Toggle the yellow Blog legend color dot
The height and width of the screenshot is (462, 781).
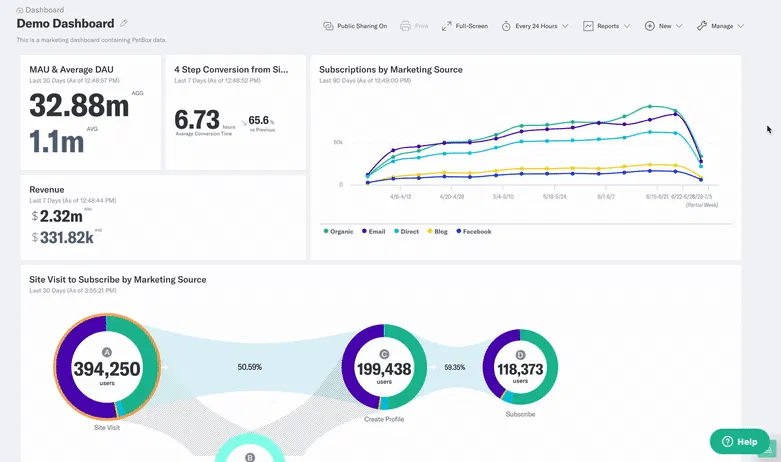click(430, 231)
